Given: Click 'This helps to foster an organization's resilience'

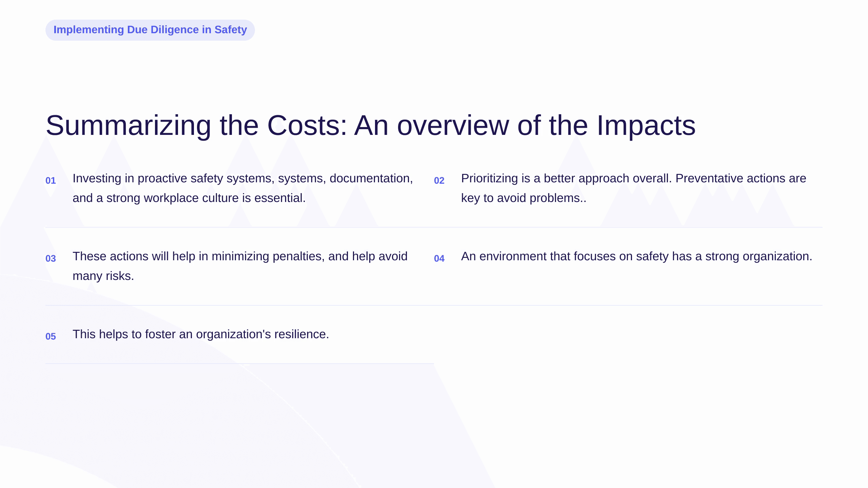Looking at the screenshot, I should [x=201, y=334].
